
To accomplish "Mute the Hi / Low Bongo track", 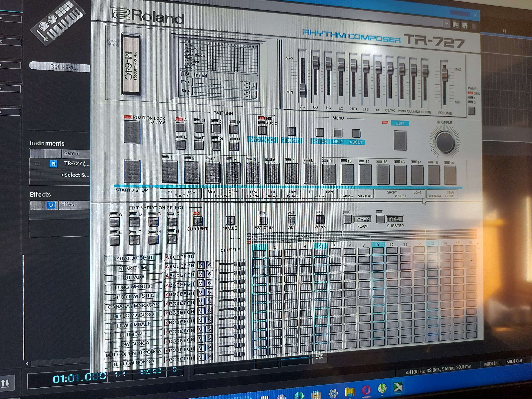I will pos(201,357).
